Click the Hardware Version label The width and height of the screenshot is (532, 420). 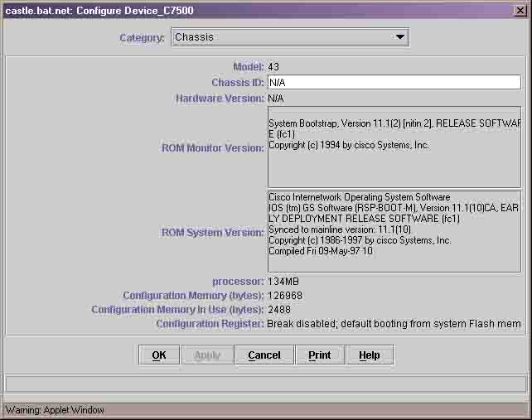point(220,99)
